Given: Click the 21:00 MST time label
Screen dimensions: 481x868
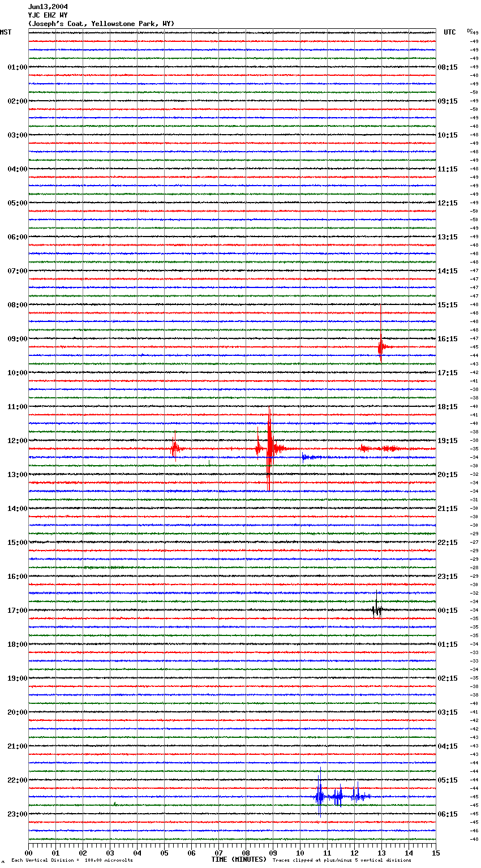Looking at the screenshot, I should [18, 746].
